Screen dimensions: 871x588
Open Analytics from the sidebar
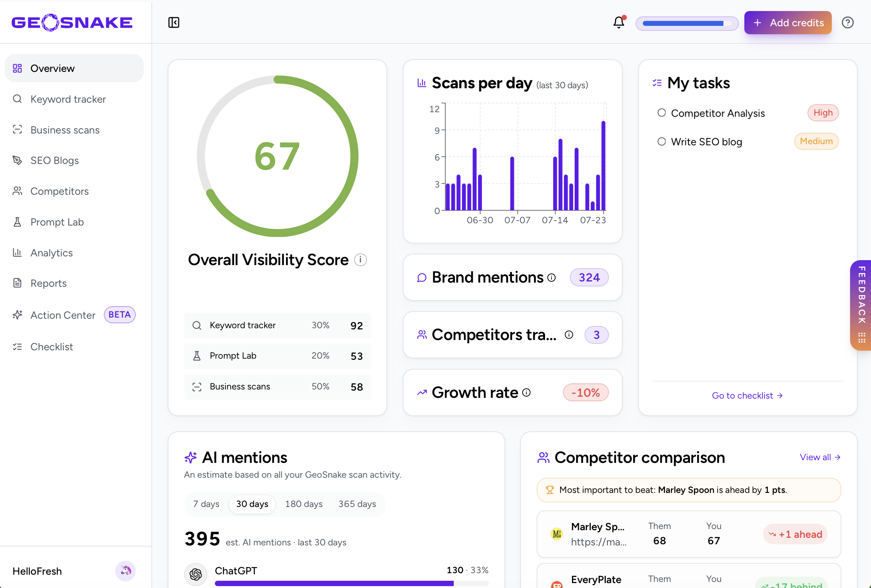point(74,253)
